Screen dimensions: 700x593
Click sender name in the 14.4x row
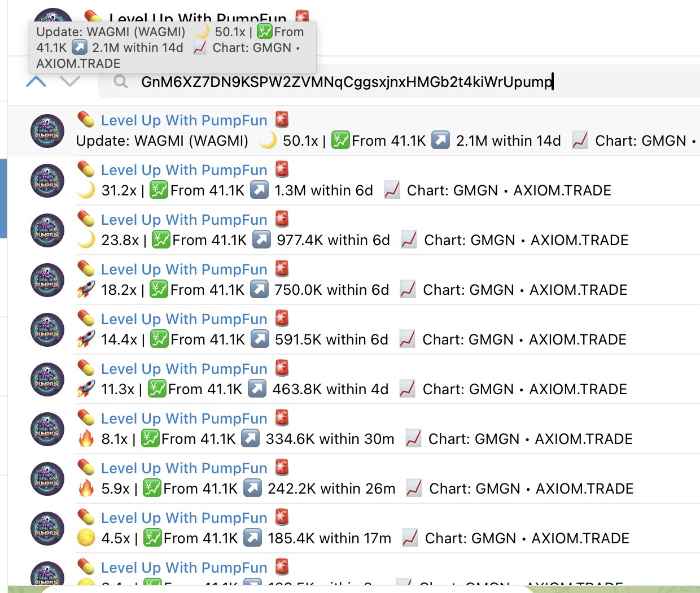click(x=184, y=319)
